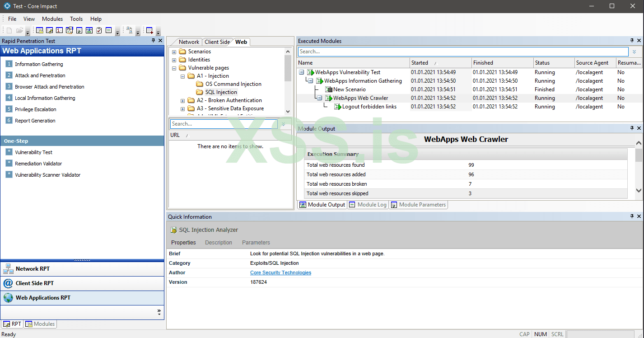Click the step 1 Information Gathering icon

coord(9,64)
